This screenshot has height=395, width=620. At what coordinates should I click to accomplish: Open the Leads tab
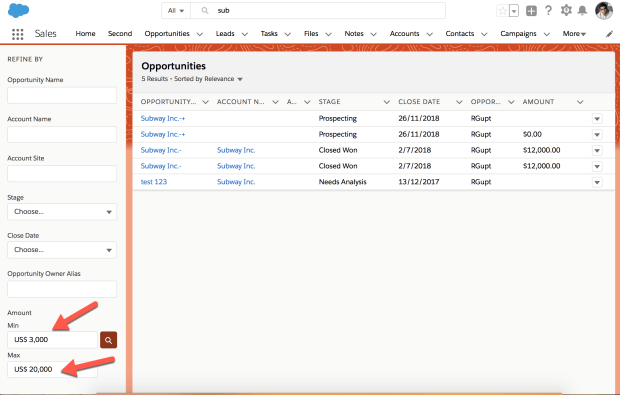[x=225, y=34]
